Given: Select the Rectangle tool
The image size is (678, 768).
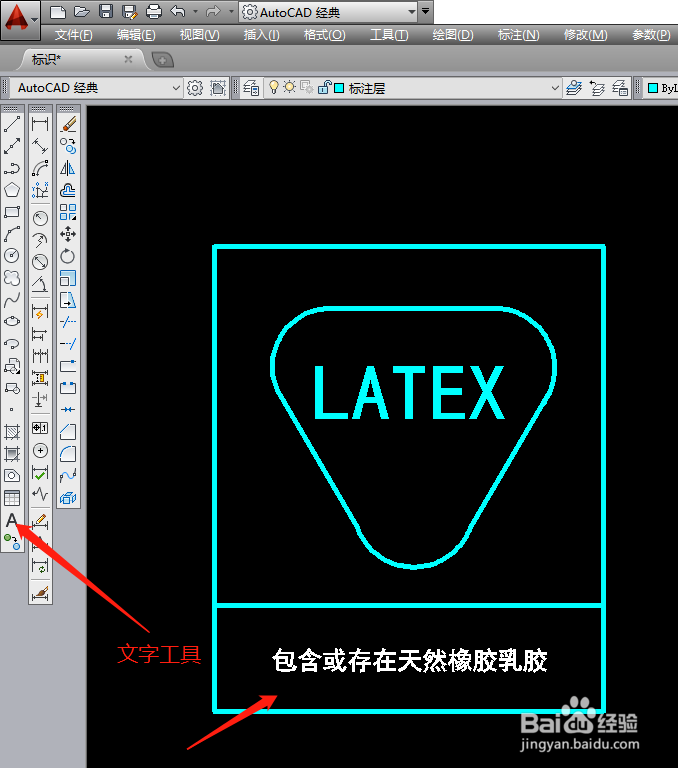Looking at the screenshot, I should coord(12,212).
